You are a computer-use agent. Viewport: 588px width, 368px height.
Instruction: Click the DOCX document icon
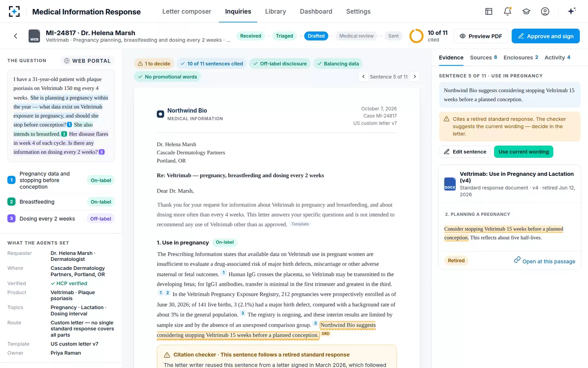[x=450, y=184]
